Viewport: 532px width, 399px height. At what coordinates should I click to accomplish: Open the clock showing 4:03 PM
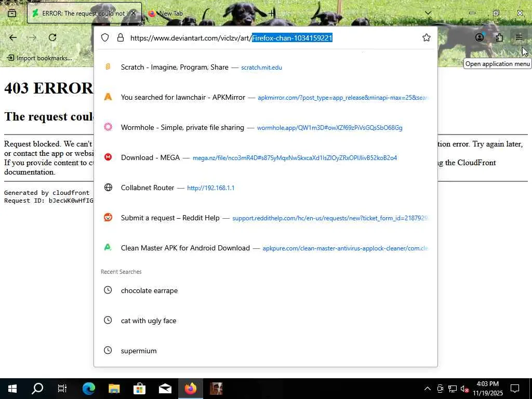[x=488, y=389]
